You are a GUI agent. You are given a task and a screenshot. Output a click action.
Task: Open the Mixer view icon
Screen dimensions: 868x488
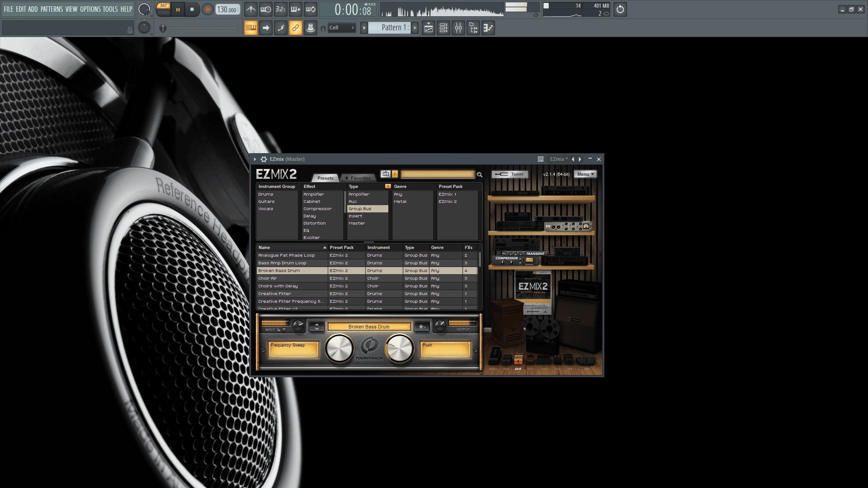458,28
